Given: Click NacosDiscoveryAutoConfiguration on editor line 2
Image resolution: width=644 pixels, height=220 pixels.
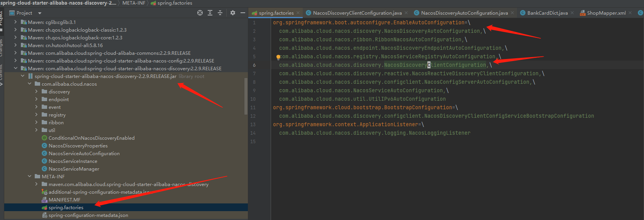Looking at the screenshot, I should (432, 31).
